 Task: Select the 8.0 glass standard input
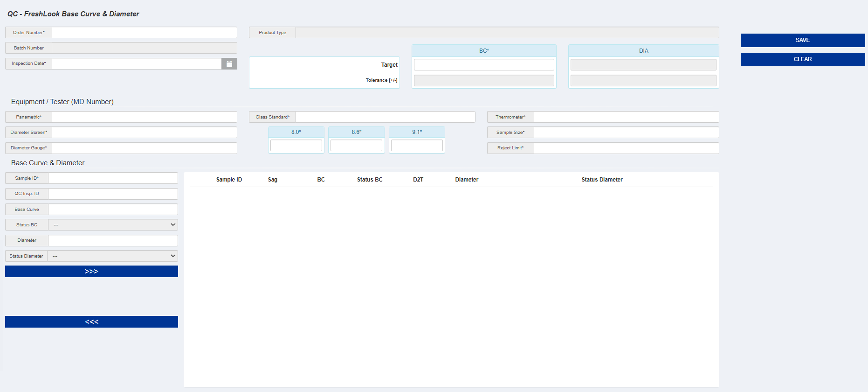click(x=296, y=146)
